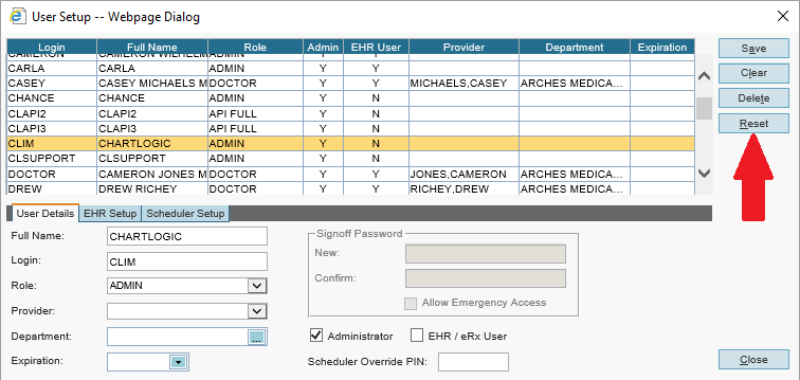Click the Confirm signoff password field

(x=485, y=278)
